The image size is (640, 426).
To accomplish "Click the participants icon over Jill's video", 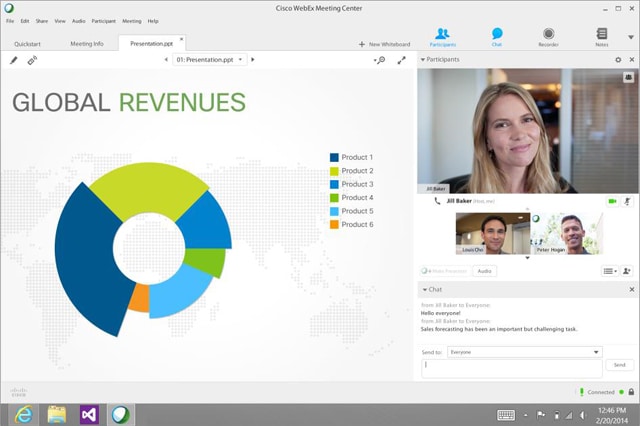I will (628, 77).
